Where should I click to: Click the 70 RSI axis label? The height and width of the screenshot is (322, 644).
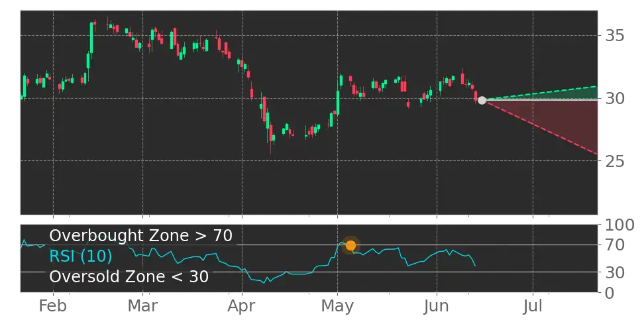[615, 246]
